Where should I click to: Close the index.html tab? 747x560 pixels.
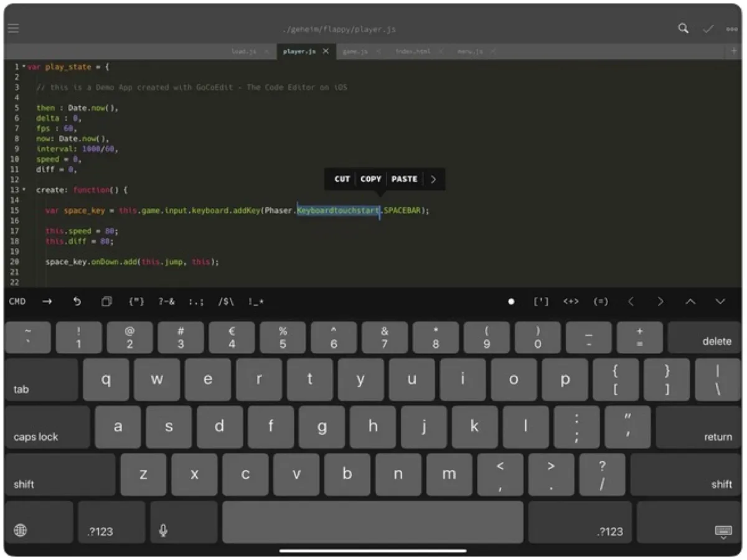[441, 52]
